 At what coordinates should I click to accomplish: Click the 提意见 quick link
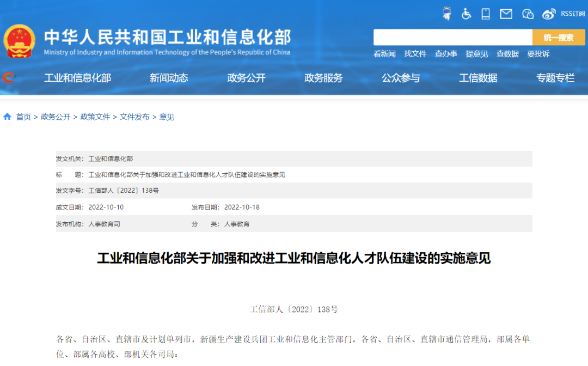pyautogui.click(x=476, y=53)
